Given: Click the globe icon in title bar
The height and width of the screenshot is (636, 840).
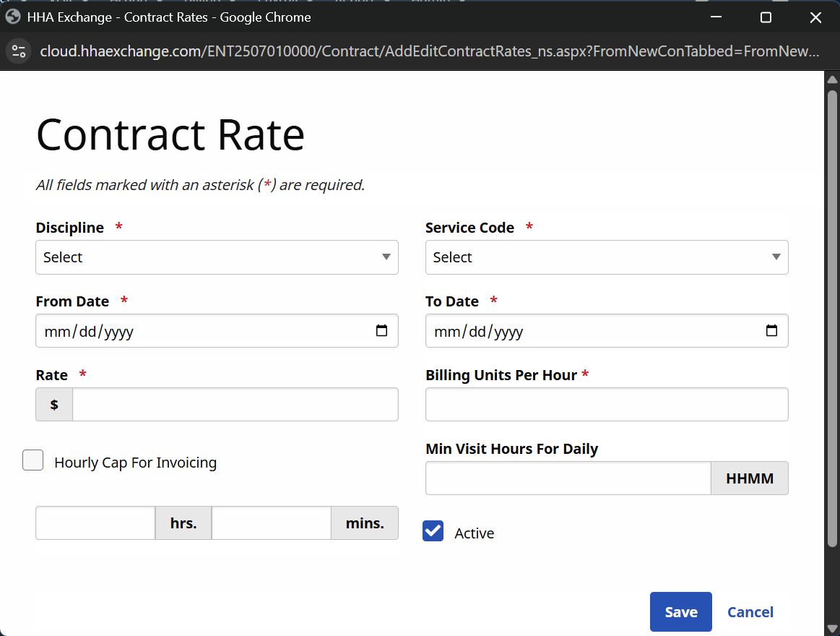Looking at the screenshot, I should (13, 17).
